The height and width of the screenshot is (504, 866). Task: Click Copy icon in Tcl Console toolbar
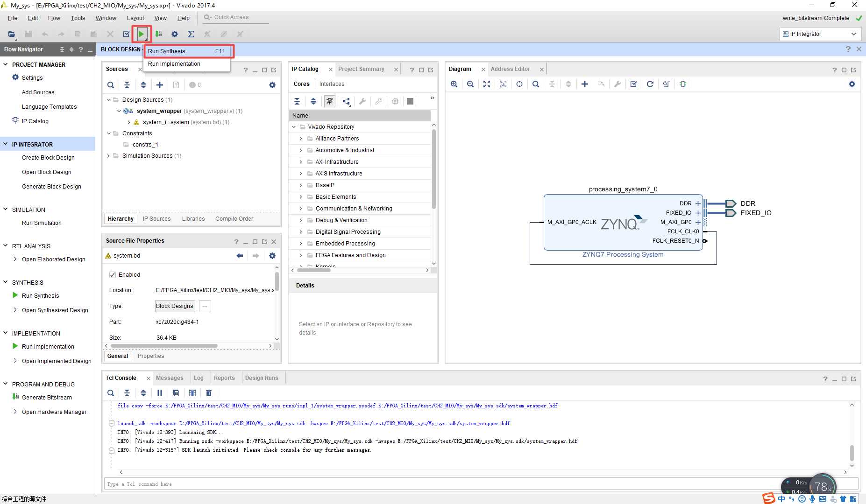pos(176,393)
